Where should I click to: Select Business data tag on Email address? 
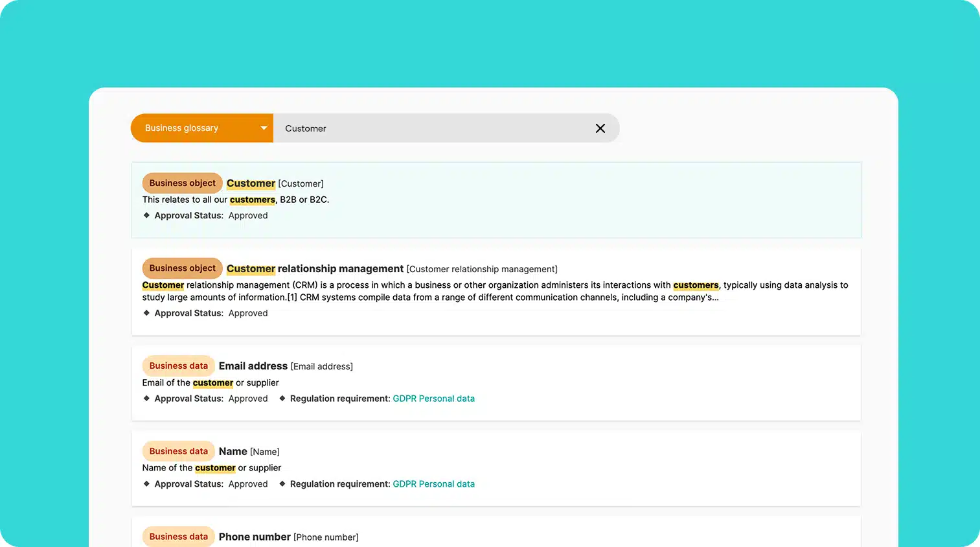click(179, 366)
